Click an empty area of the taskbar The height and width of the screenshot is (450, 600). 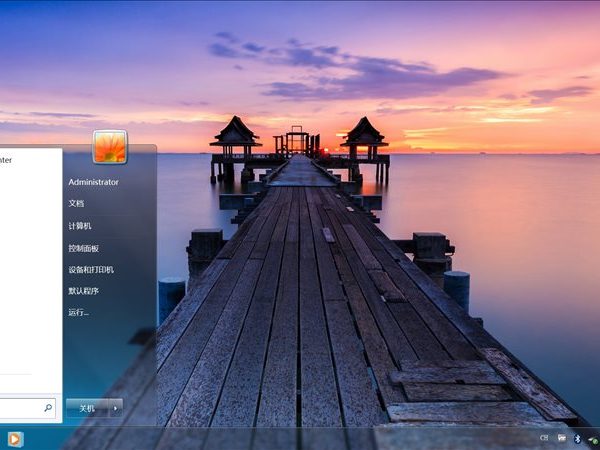pos(300,439)
